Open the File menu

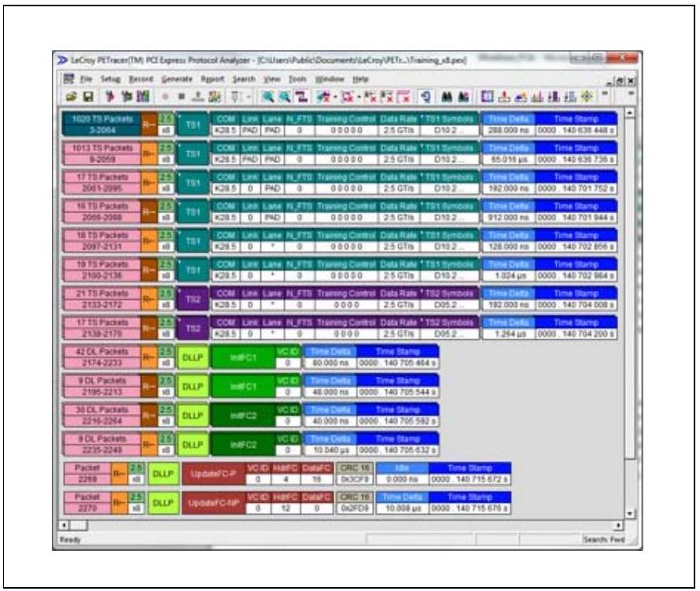pyautogui.click(x=86, y=79)
